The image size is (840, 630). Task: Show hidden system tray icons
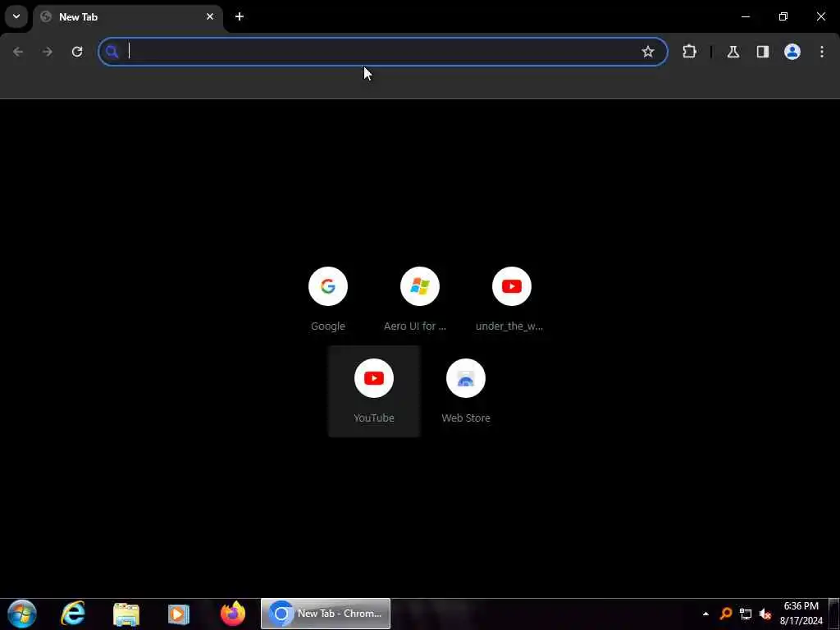pos(705,614)
